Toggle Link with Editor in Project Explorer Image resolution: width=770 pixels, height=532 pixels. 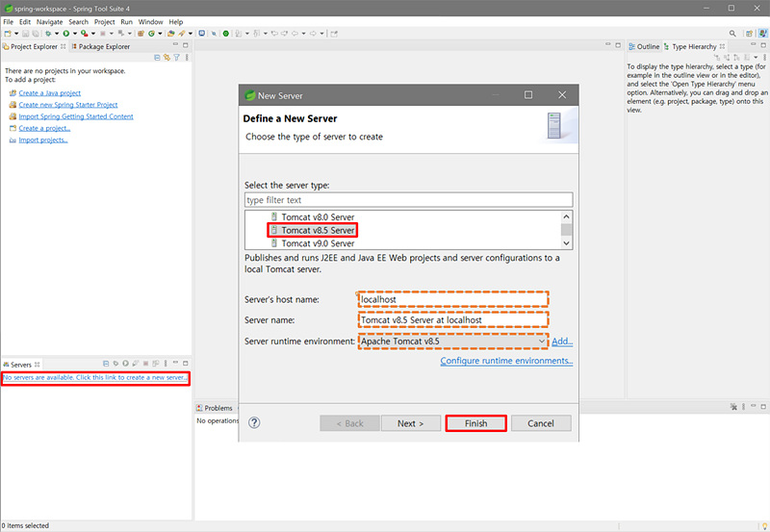(x=167, y=58)
